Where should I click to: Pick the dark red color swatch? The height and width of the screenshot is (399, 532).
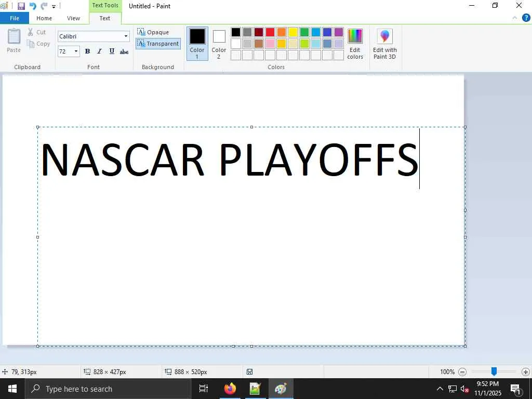(259, 32)
